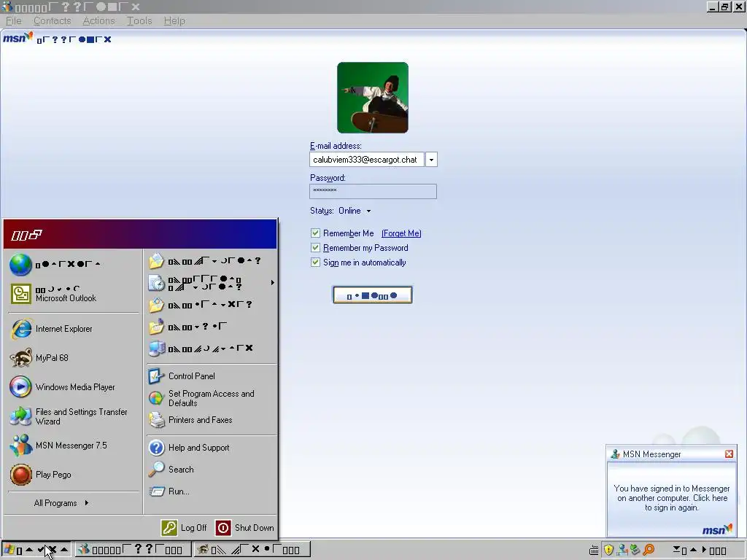Open the Tools menu
Image resolution: width=747 pixels, height=560 pixels.
click(139, 21)
